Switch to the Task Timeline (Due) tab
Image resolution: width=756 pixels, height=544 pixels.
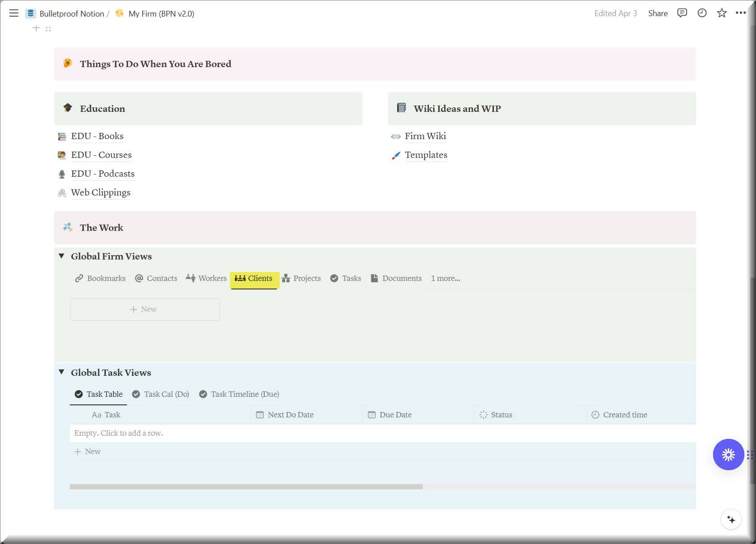tap(239, 394)
